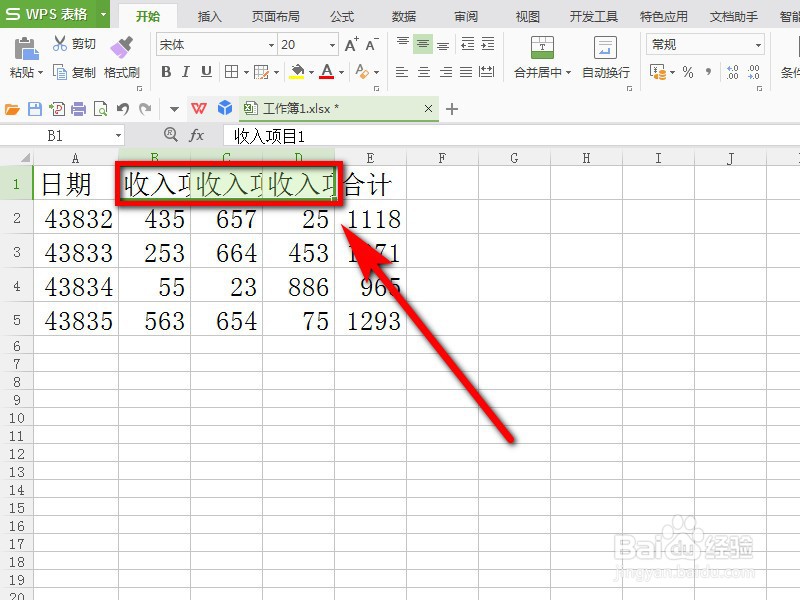The width and height of the screenshot is (800, 600).
Task: Align text right
Action: tap(445, 72)
